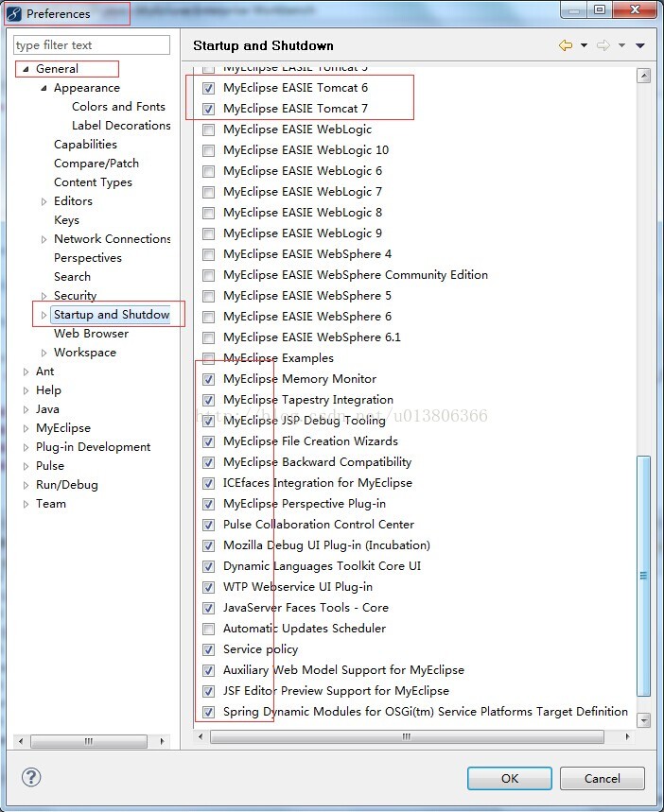Screen dimensions: 664x812
Task: Click the tree panel horizontal scrollbar thumb
Action: pyautogui.click(x=89, y=741)
